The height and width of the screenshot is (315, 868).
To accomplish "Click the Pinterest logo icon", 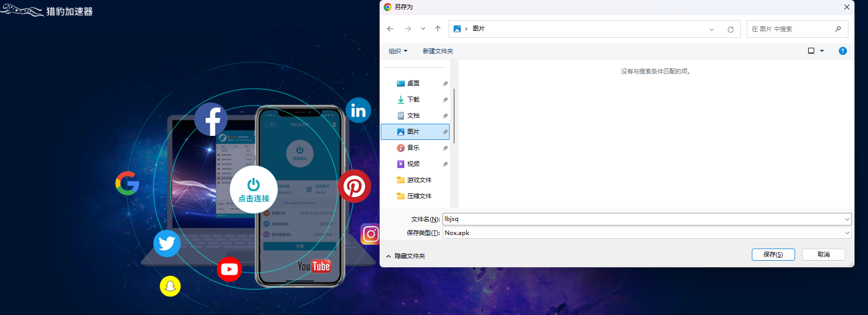I will [354, 186].
